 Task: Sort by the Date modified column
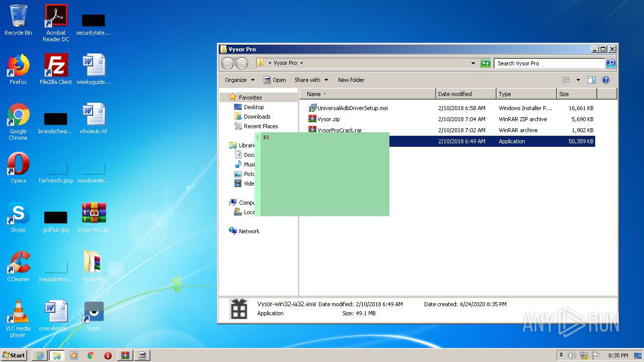tap(466, 94)
